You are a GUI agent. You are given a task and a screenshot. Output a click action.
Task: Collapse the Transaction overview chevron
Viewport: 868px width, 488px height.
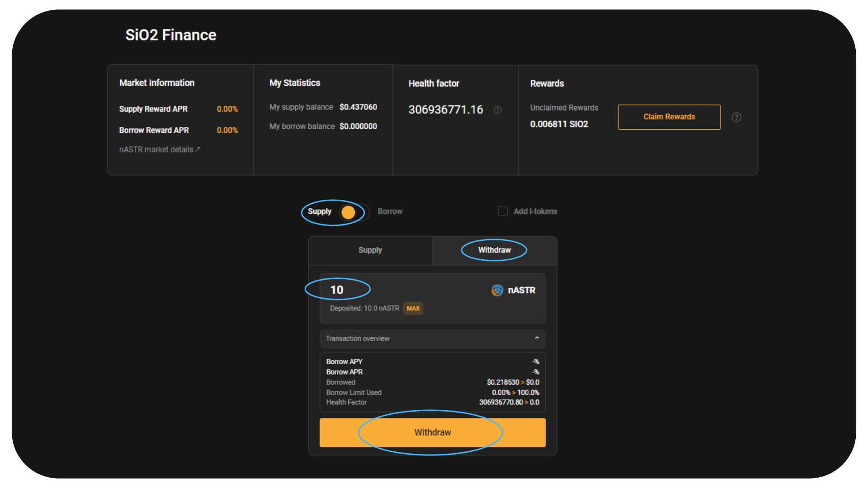coord(537,338)
